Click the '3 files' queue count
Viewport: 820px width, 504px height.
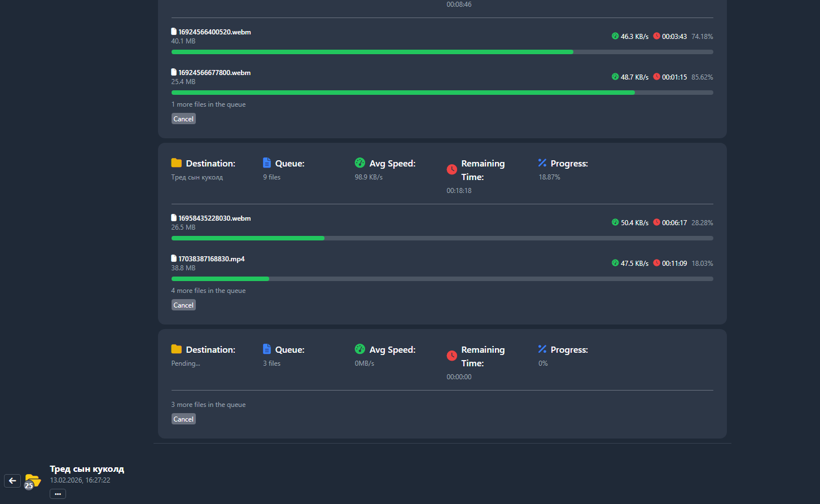click(271, 363)
